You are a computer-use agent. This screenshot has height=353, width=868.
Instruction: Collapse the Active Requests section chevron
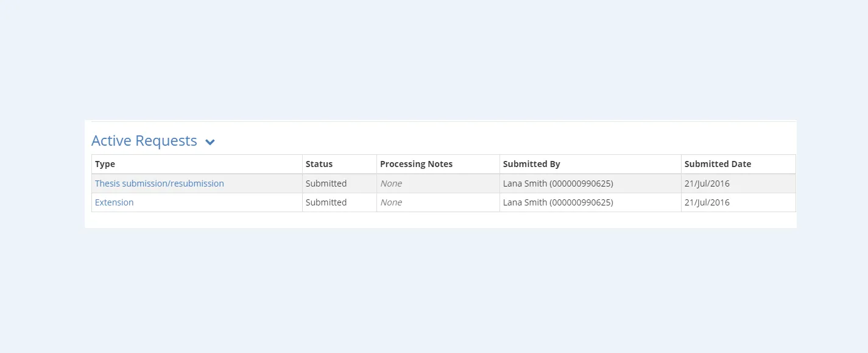click(x=210, y=142)
